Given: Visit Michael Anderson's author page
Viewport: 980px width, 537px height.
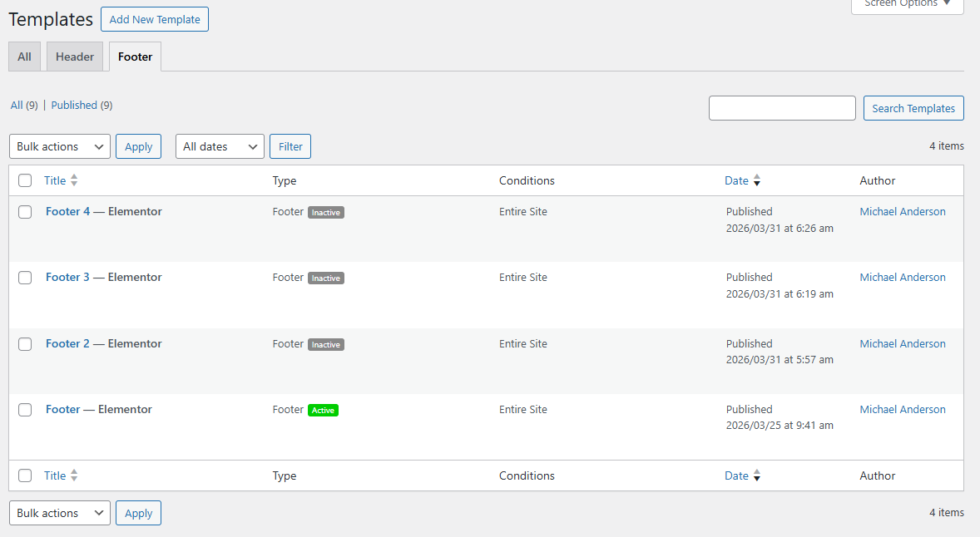Looking at the screenshot, I should pyautogui.click(x=902, y=211).
